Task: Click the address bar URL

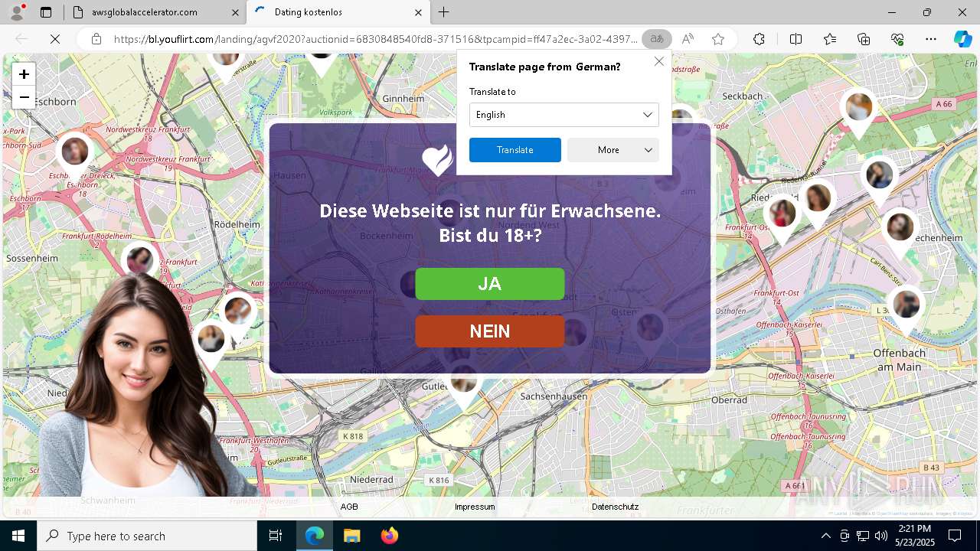Action: point(375,39)
